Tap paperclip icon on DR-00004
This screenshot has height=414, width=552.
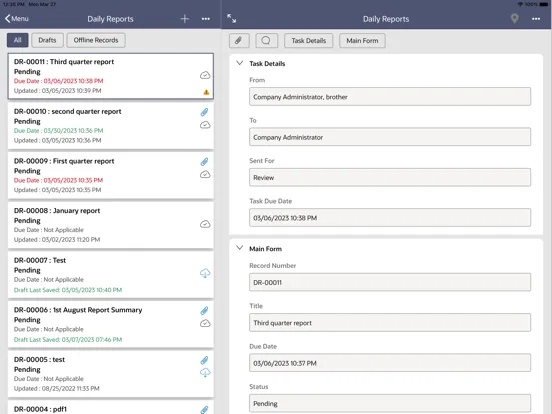pyautogui.click(x=205, y=409)
